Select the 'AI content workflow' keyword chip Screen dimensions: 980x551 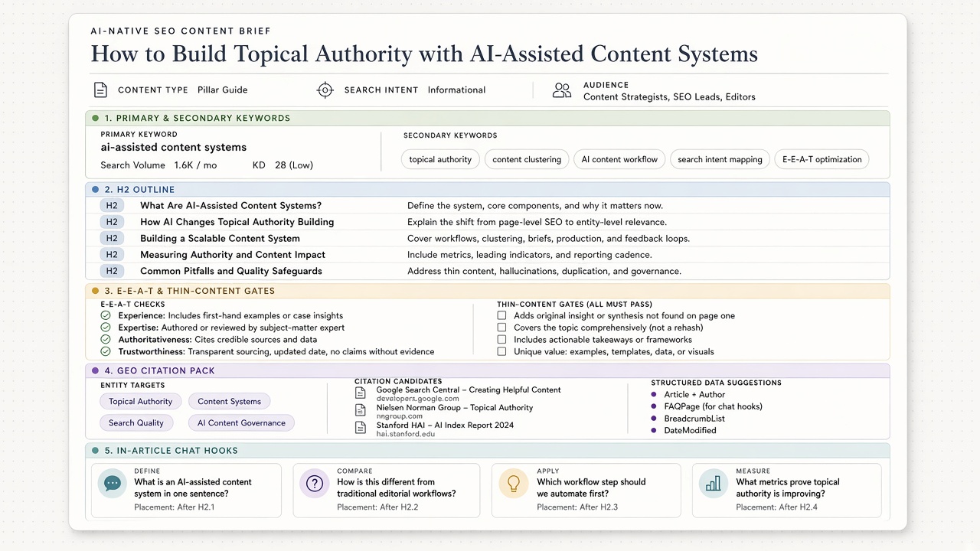click(619, 159)
